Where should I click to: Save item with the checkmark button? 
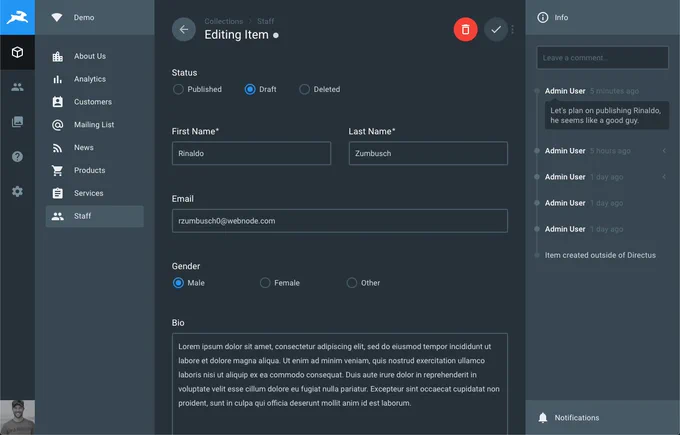point(496,29)
